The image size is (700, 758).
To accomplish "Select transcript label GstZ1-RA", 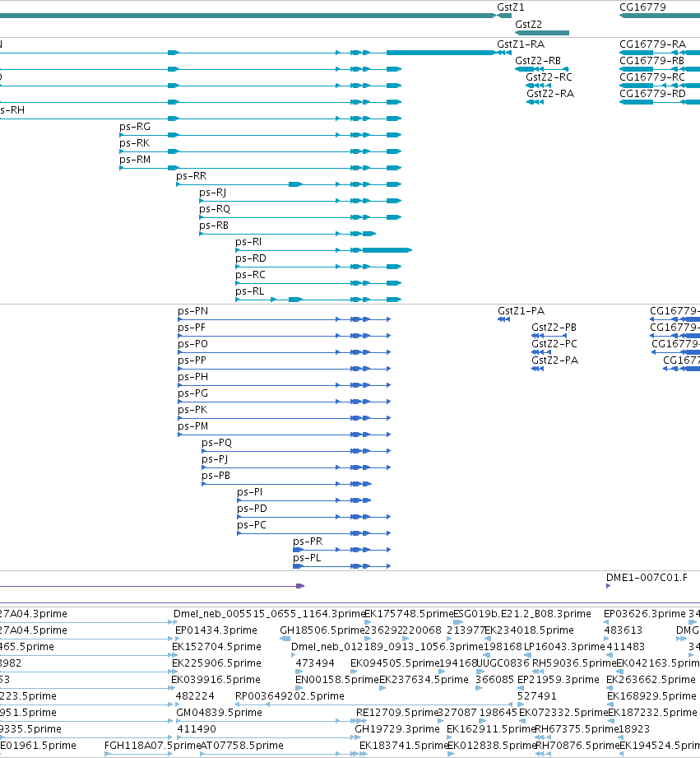I will tap(521, 44).
